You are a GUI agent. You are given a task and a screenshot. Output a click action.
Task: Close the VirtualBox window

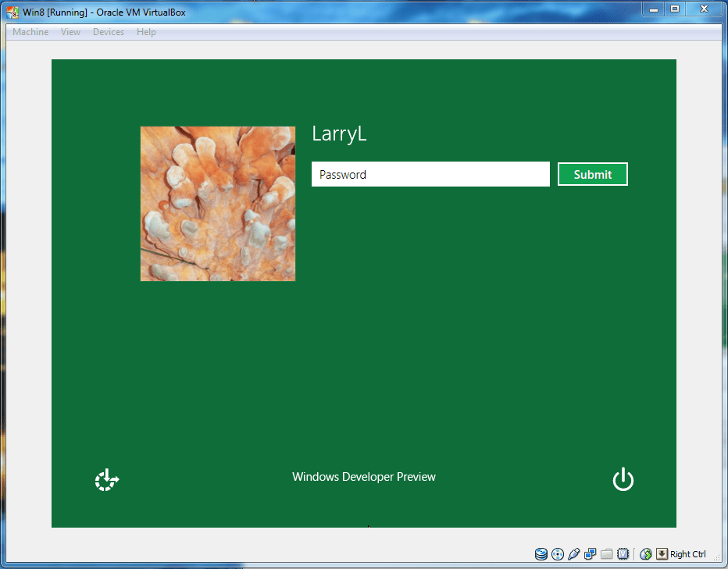[704, 9]
